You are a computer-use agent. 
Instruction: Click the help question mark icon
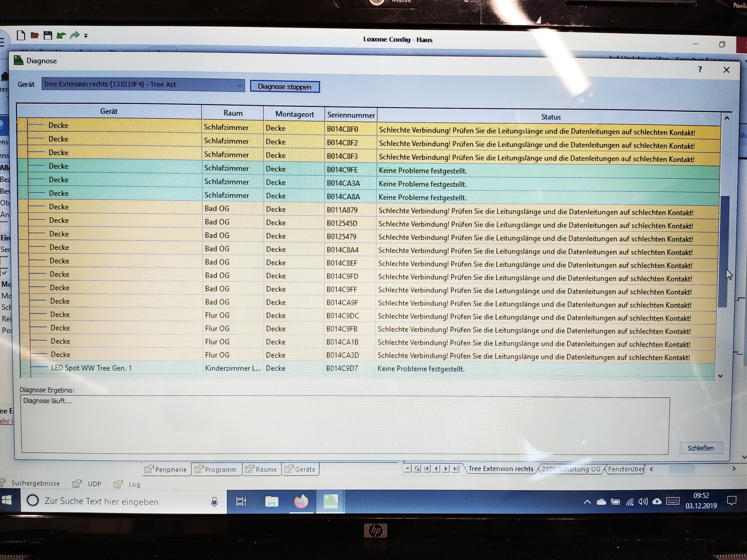(700, 70)
